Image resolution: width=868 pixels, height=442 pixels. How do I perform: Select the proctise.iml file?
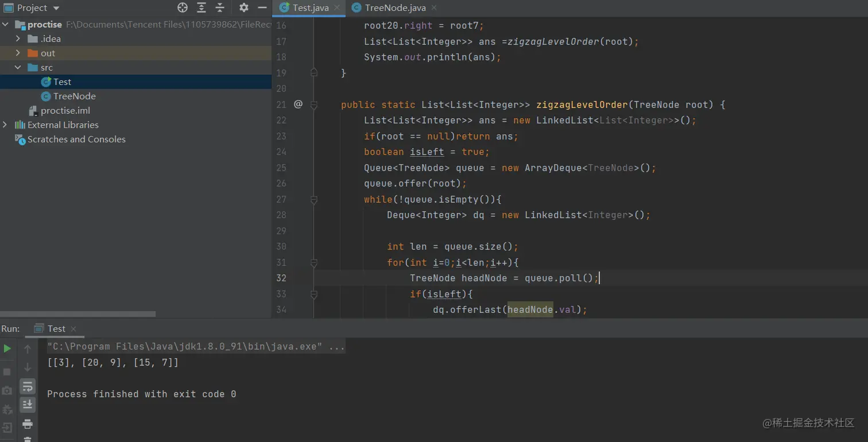pyautogui.click(x=65, y=111)
